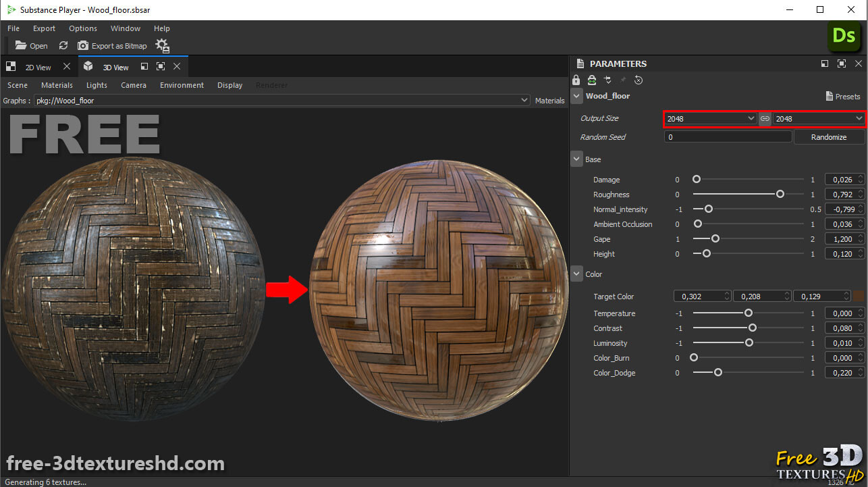Viewport: 868px width, 487px height.
Task: Switch to the 2D View tab
Action: click(x=38, y=67)
